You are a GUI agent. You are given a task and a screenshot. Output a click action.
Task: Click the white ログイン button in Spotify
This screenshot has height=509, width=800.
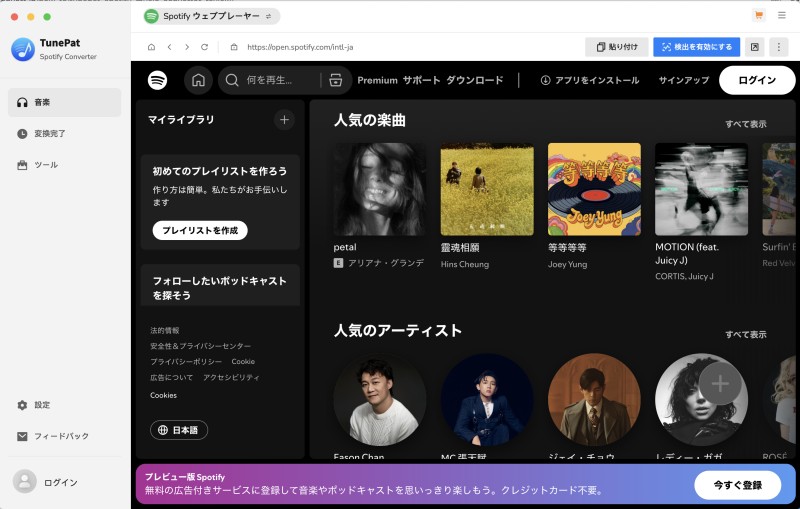tap(757, 80)
